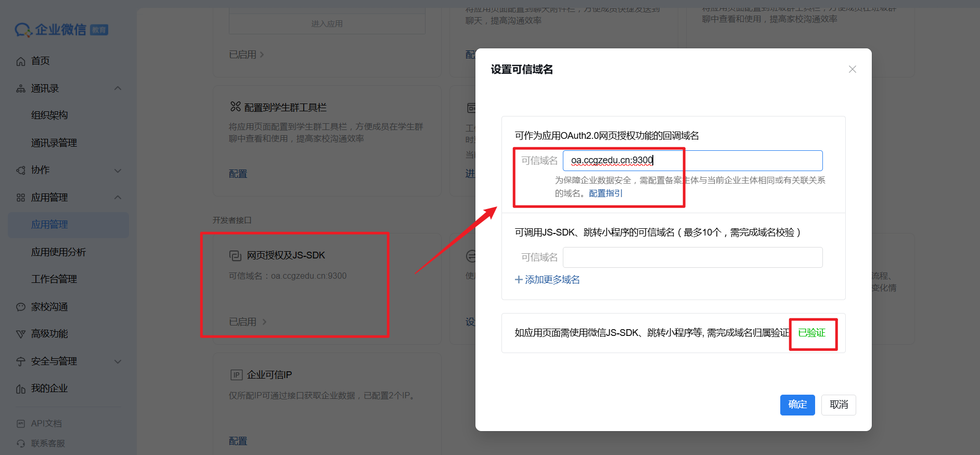The image size is (980, 455).
Task: Click the home icon beside 首页
Action: [x=21, y=61]
